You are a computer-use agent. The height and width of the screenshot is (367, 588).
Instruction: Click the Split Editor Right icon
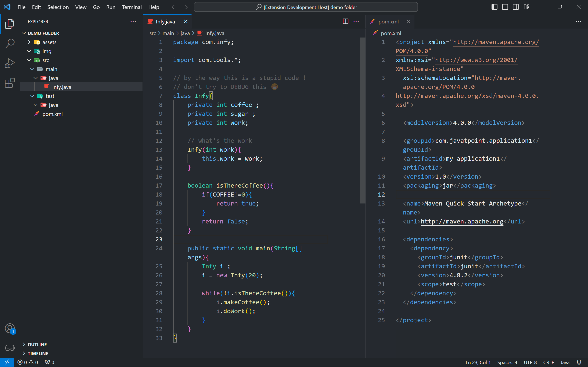click(x=345, y=21)
